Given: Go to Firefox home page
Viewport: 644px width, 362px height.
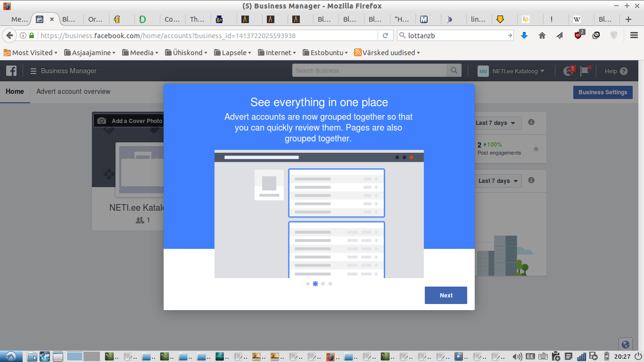Looking at the screenshot, I should coord(542,35).
